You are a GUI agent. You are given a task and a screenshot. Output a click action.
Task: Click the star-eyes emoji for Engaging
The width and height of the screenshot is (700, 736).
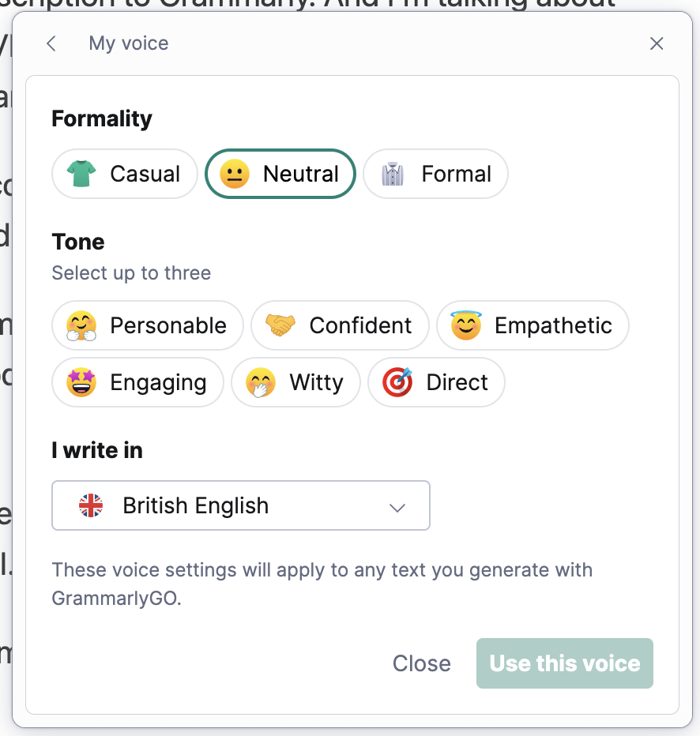(x=81, y=382)
